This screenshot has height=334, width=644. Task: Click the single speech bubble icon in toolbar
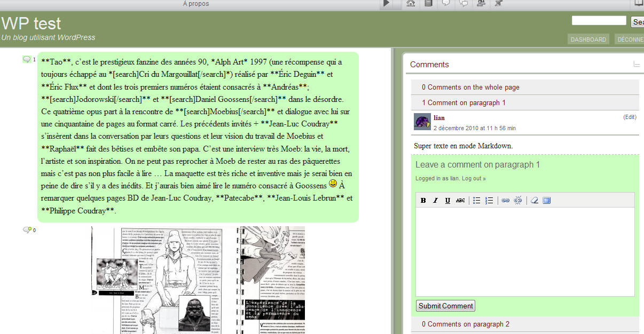446,4
